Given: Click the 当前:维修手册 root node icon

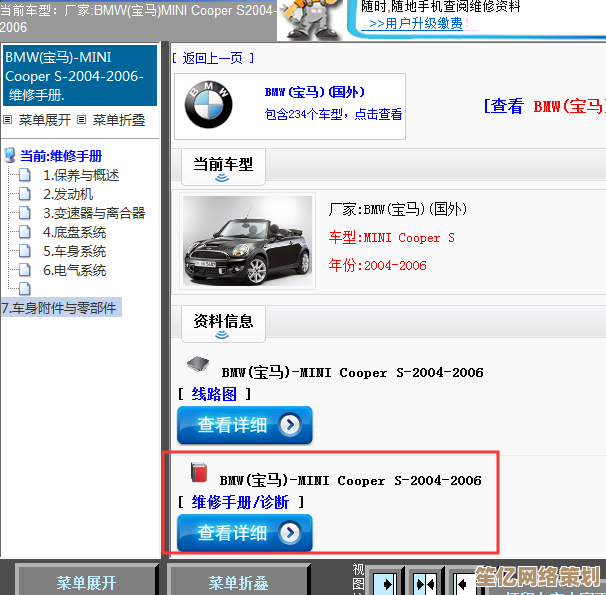Looking at the screenshot, I should [x=10, y=156].
